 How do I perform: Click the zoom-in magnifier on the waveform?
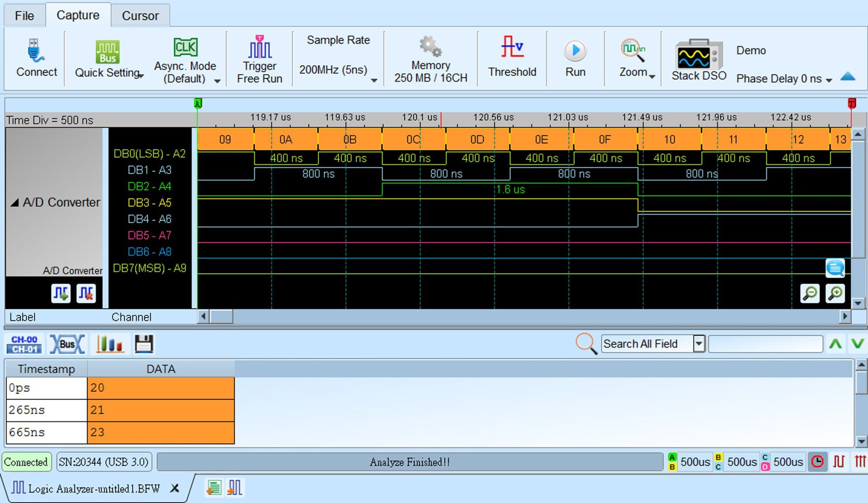coord(835,293)
